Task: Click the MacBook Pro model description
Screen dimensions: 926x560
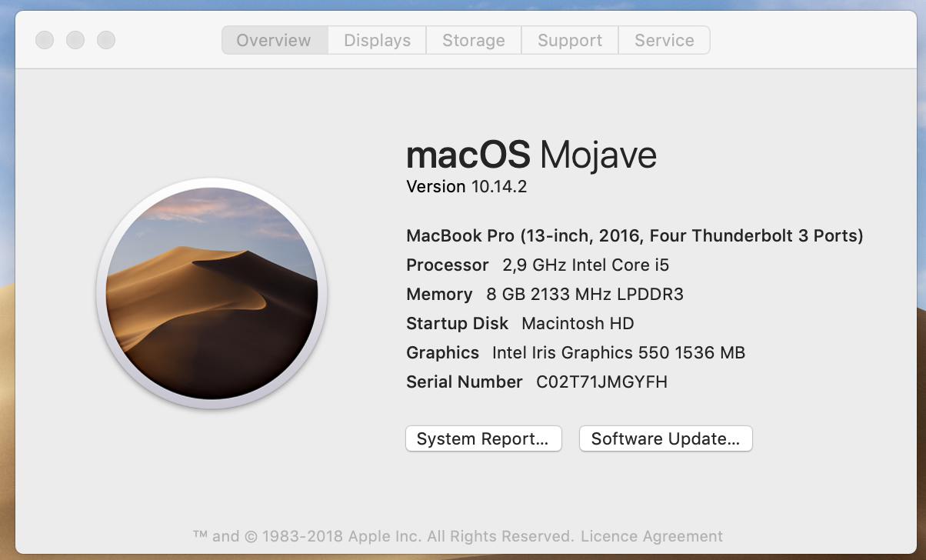Action: (x=634, y=235)
